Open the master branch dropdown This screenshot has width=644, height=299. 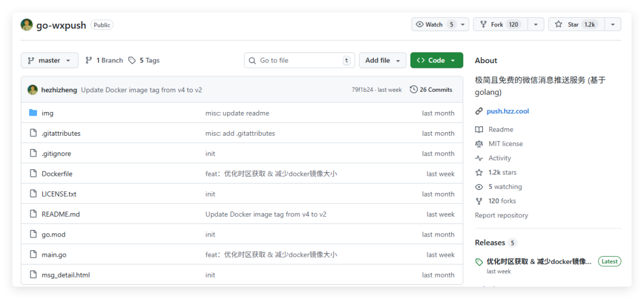click(x=49, y=60)
